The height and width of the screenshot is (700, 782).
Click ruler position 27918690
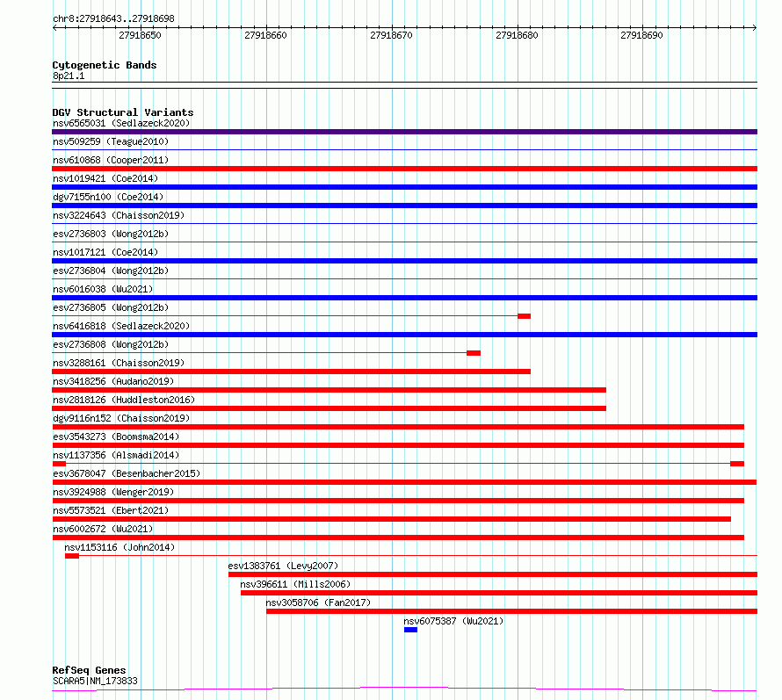tap(642, 35)
